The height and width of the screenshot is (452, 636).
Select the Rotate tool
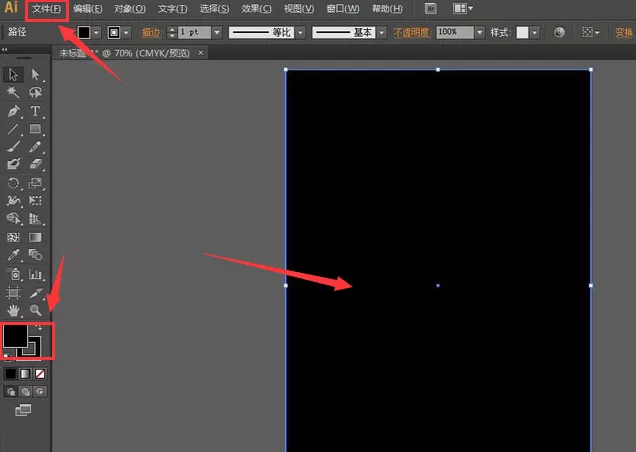[13, 183]
